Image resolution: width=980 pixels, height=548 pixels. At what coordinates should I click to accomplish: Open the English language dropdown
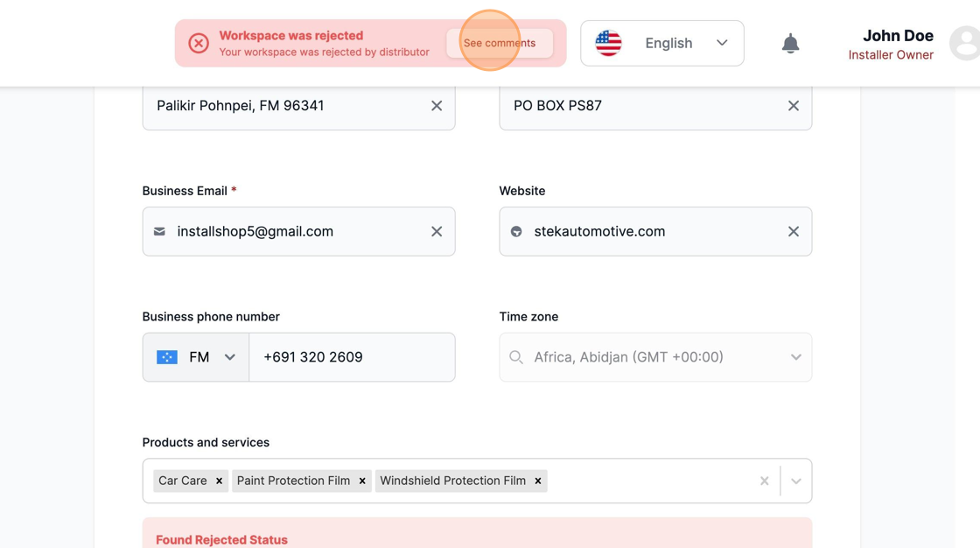pos(661,43)
